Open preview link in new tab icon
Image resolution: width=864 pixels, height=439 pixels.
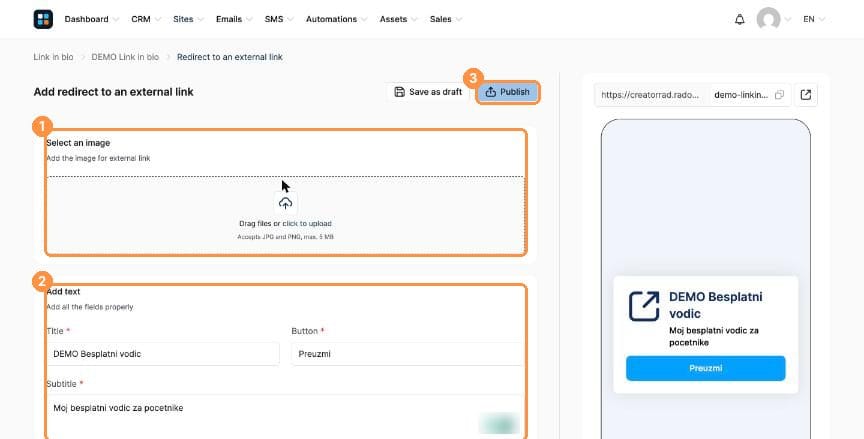point(806,95)
